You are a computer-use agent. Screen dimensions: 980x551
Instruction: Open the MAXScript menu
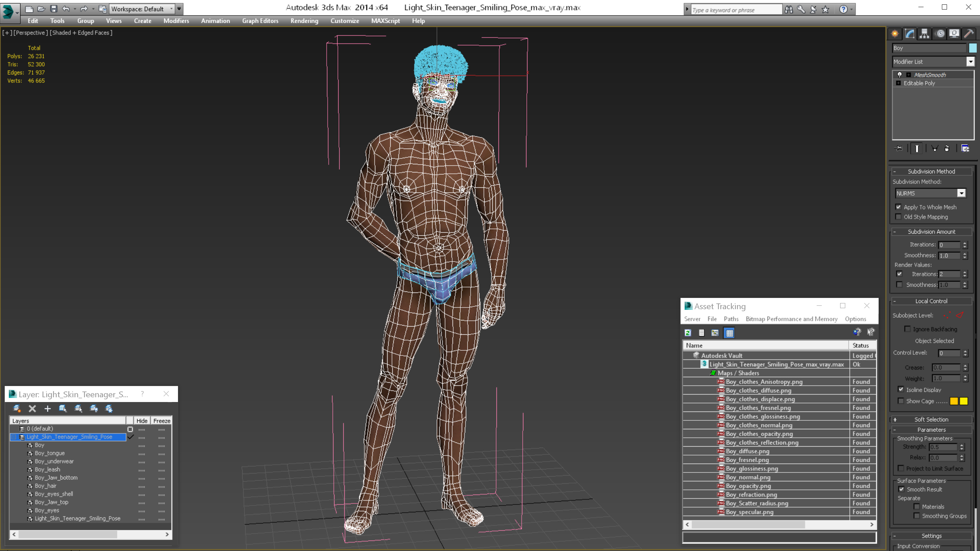click(386, 21)
